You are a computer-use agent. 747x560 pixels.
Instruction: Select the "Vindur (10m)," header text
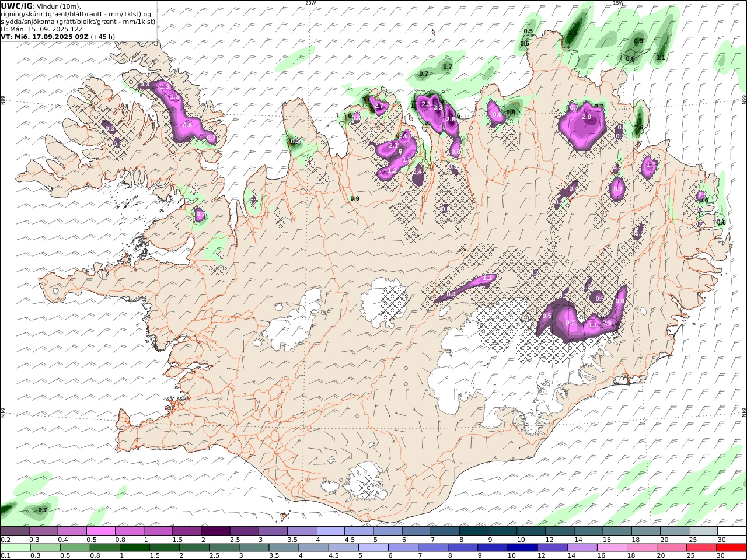click(60, 6)
